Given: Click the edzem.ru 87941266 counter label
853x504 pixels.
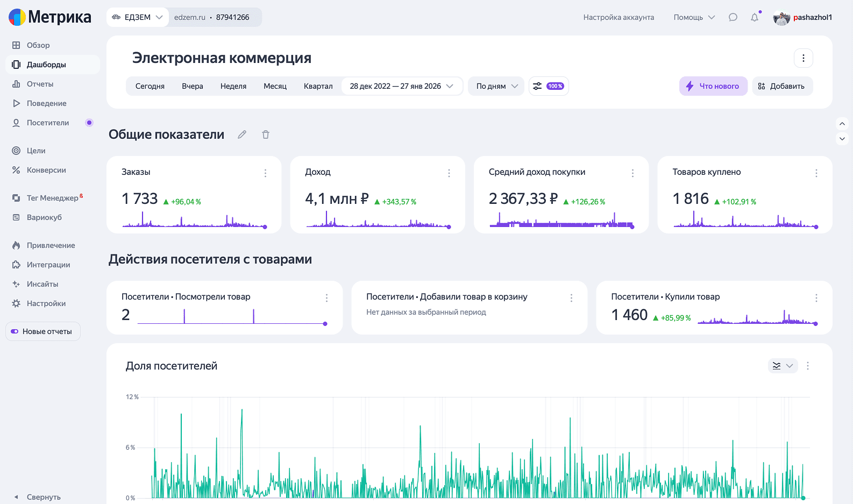Looking at the screenshot, I should 212,17.
